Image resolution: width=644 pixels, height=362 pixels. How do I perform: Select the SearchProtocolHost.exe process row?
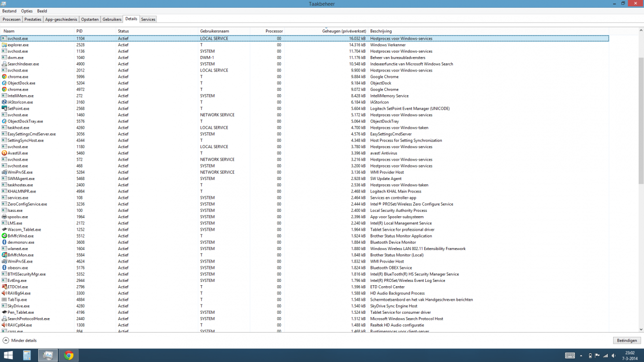pos(305,319)
